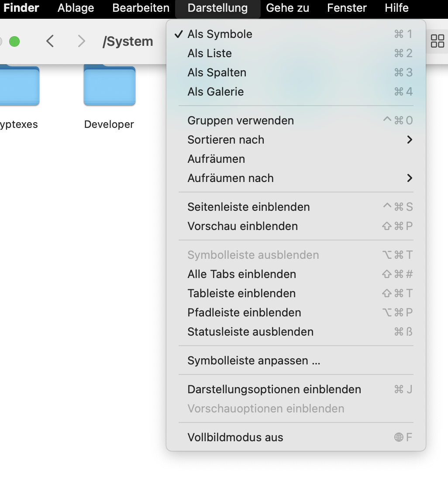Hide the status bar with Statusleiste ausblenden
This screenshot has height=491, width=448.
250,332
